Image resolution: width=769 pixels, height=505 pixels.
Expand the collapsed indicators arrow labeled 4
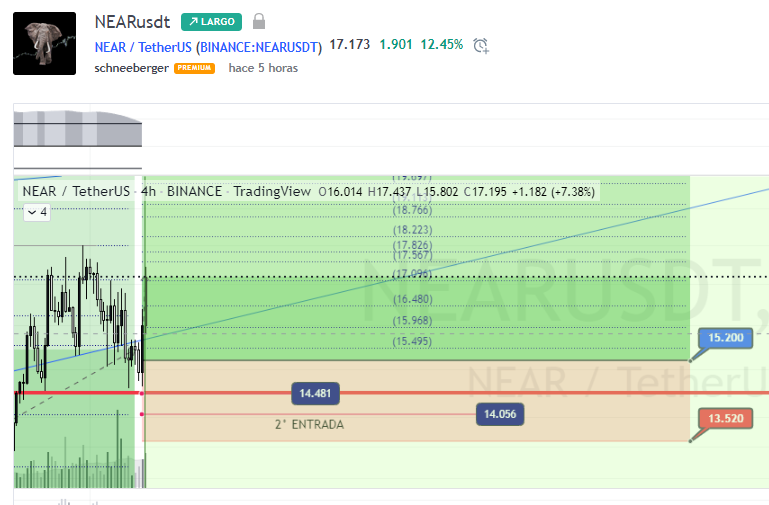tap(37, 212)
